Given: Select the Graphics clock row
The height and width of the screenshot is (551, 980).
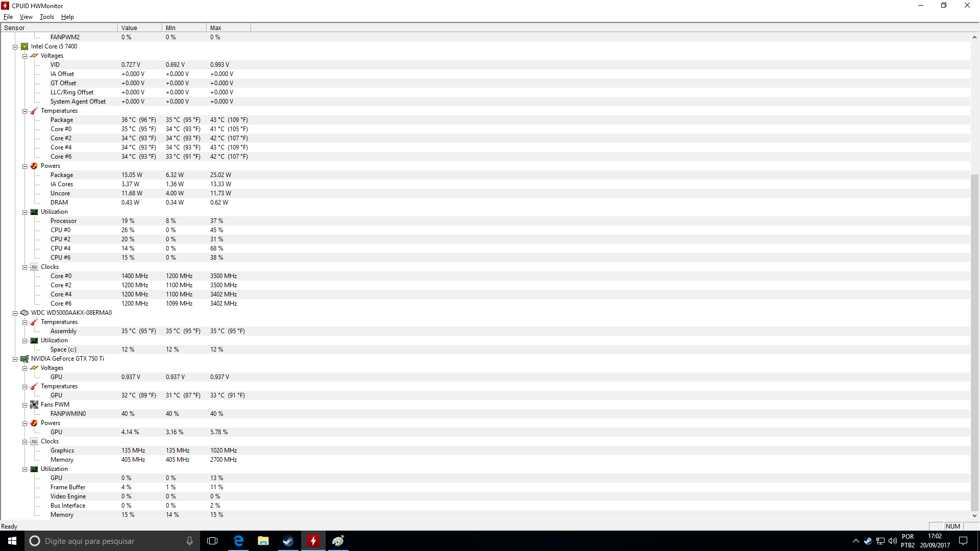Looking at the screenshot, I should (485, 450).
